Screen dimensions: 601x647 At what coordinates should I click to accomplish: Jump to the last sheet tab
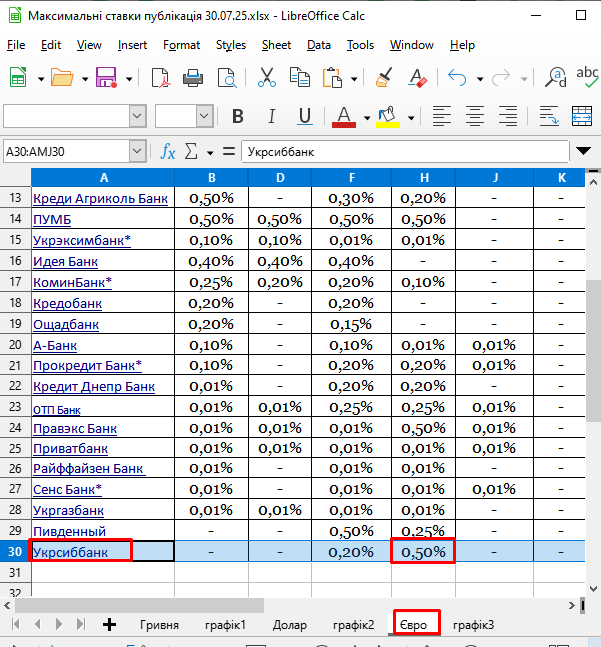81,624
